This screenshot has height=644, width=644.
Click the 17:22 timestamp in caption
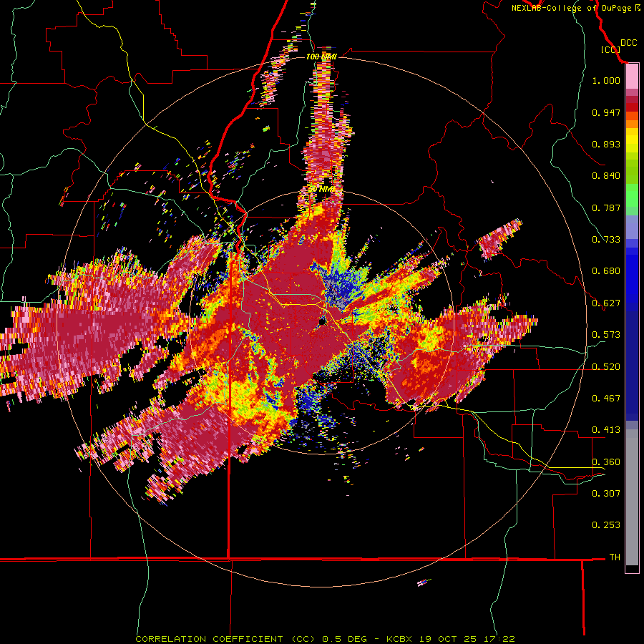(x=499, y=639)
